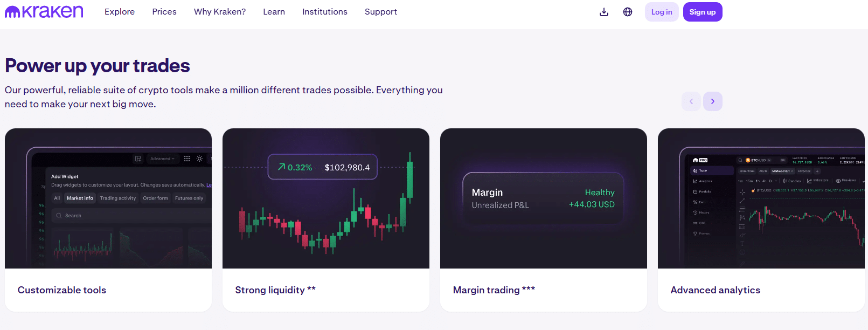The height and width of the screenshot is (330, 868).
Task: Click the Kraken logo
Action: 44,12
